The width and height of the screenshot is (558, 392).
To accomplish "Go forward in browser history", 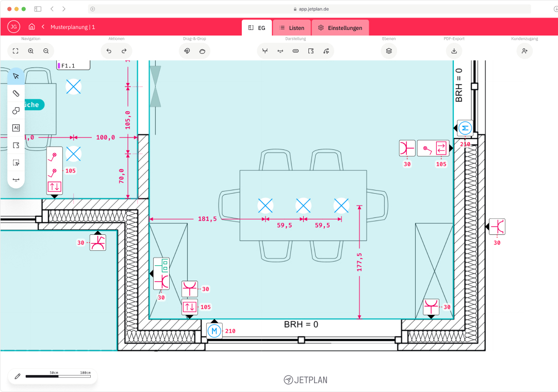I will [64, 9].
